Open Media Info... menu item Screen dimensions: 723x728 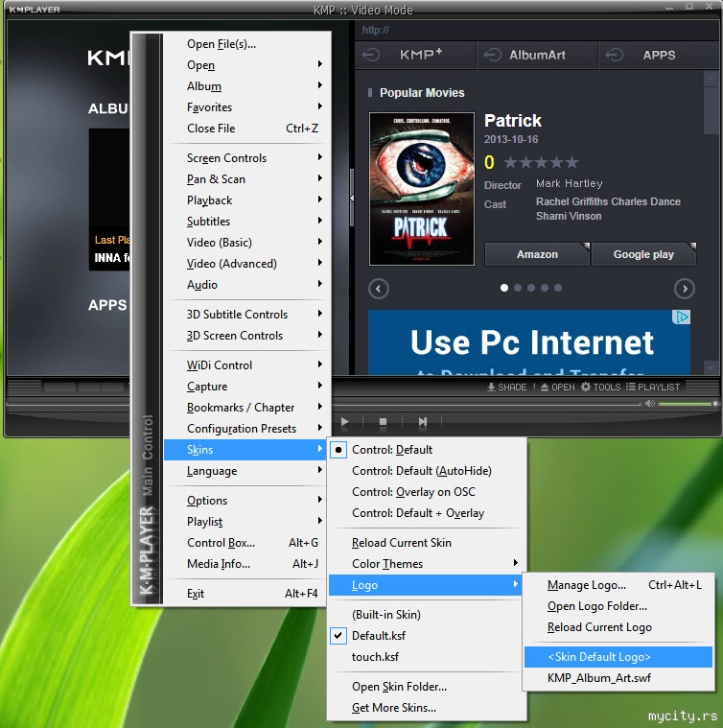point(247,564)
